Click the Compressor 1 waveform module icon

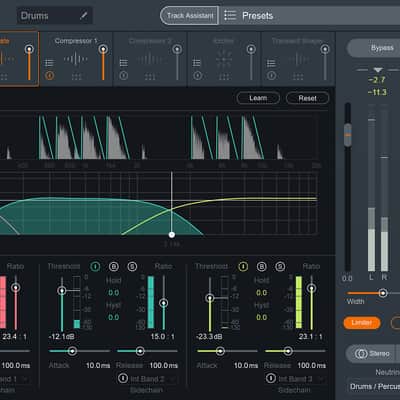(x=76, y=59)
